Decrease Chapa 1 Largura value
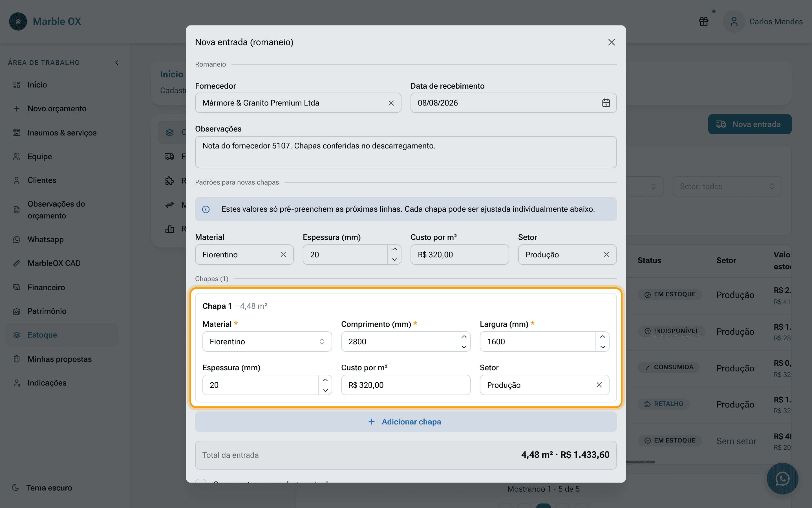Image resolution: width=812 pixels, height=508 pixels. coord(603,347)
